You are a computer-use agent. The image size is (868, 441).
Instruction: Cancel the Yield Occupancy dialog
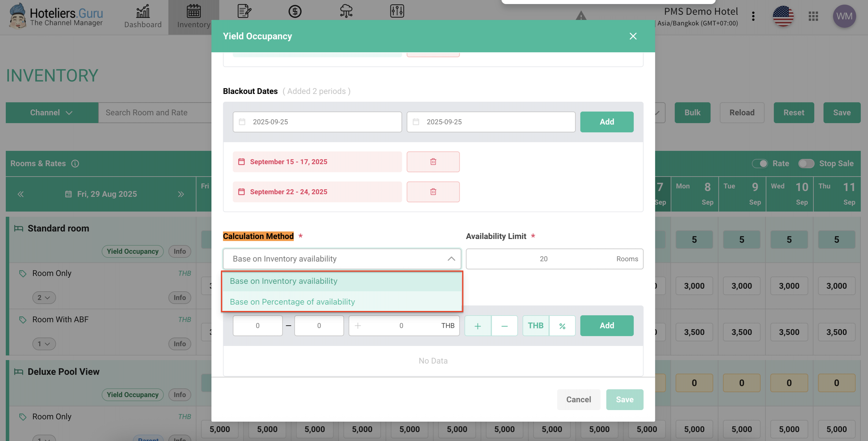click(578, 399)
